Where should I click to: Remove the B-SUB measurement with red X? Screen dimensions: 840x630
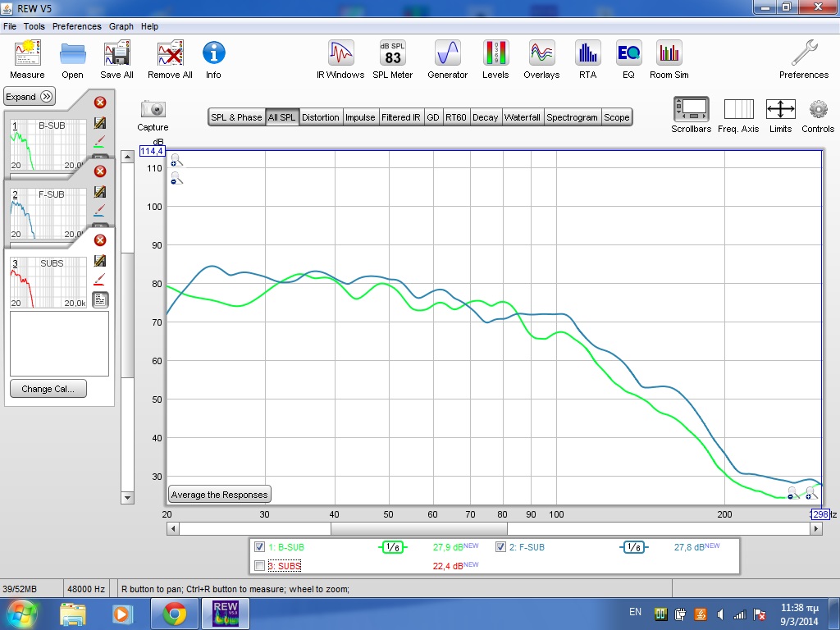click(100, 103)
